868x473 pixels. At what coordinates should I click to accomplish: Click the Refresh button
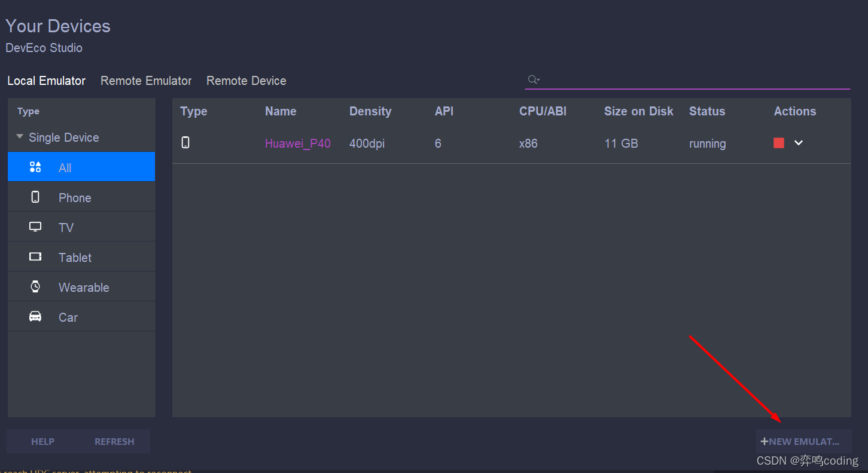(114, 441)
